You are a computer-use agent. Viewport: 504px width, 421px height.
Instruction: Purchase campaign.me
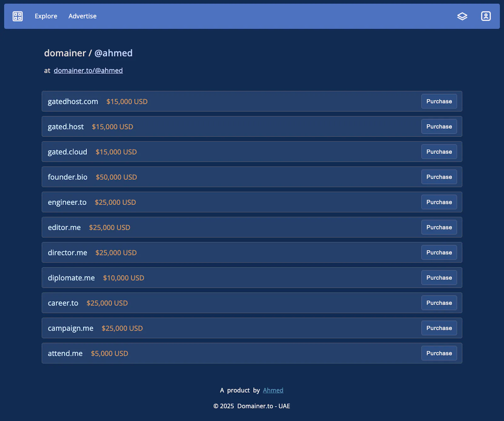coord(439,328)
